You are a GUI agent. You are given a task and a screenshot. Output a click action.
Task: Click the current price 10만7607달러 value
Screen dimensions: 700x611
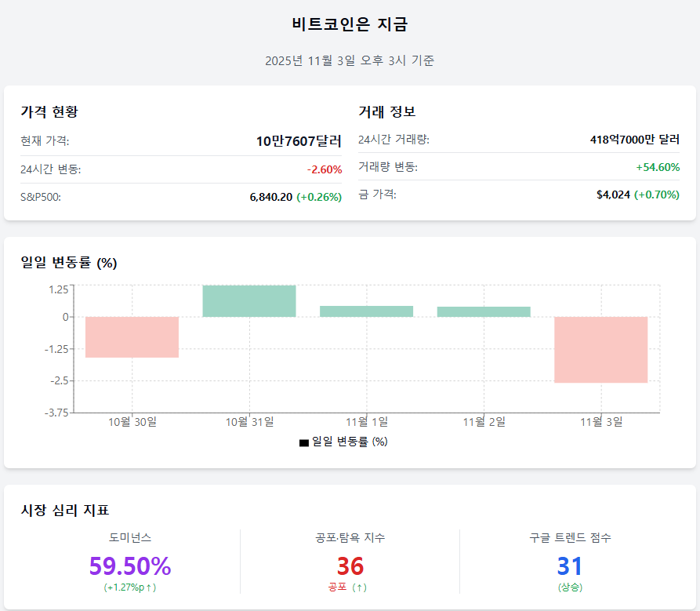299,141
